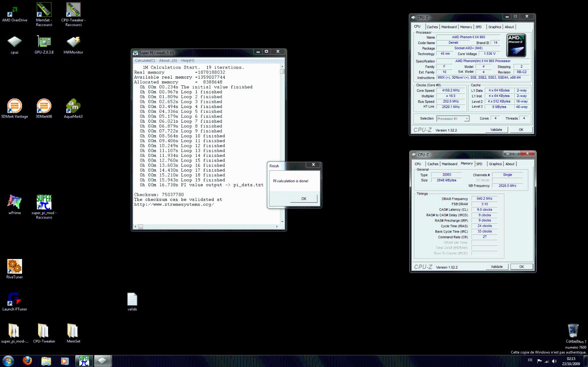Select the cpuz desktop icon
The image size is (588, 367).
point(14,45)
